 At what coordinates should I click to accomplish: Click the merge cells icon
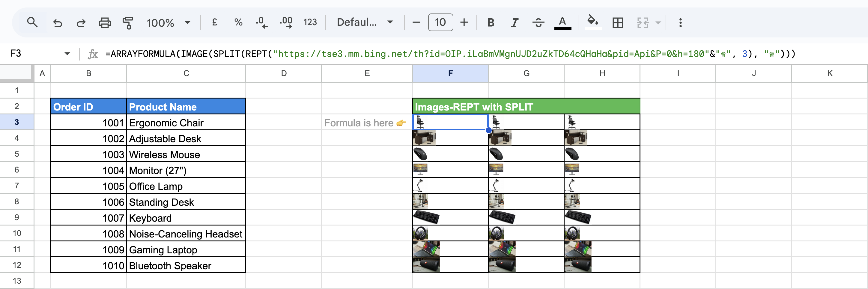coord(643,22)
